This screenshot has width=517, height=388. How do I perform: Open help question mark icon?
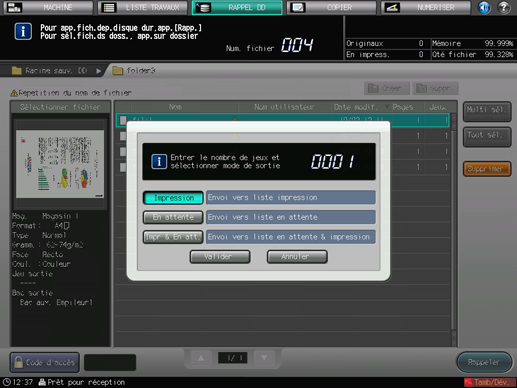pos(504,7)
